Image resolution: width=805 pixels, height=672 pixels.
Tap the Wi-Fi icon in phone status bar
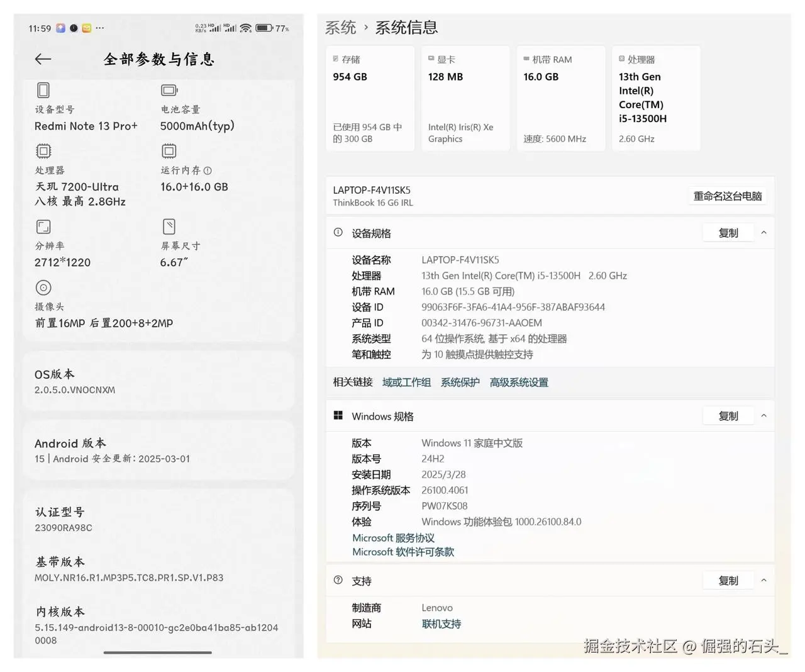pyautogui.click(x=246, y=28)
